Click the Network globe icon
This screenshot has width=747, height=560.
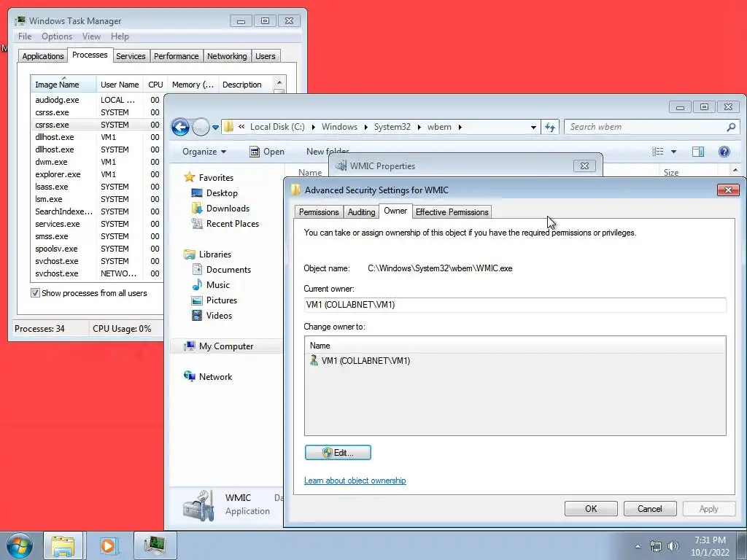point(190,376)
